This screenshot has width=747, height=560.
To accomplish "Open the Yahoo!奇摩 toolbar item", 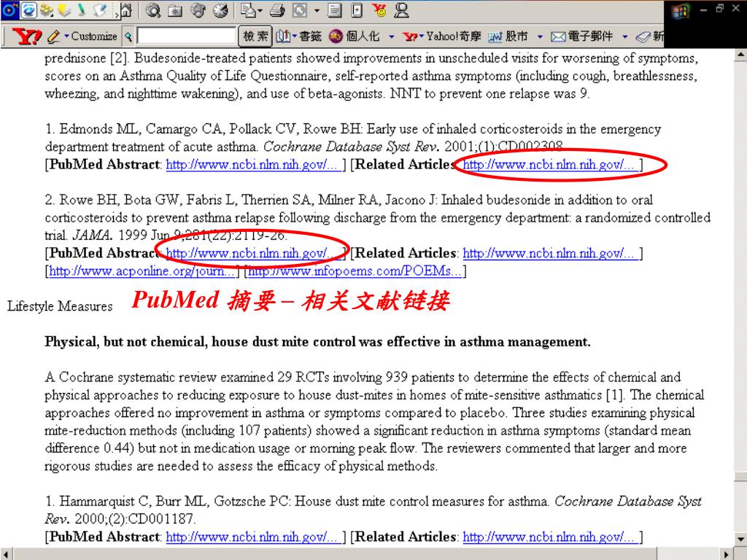I will 454,36.
